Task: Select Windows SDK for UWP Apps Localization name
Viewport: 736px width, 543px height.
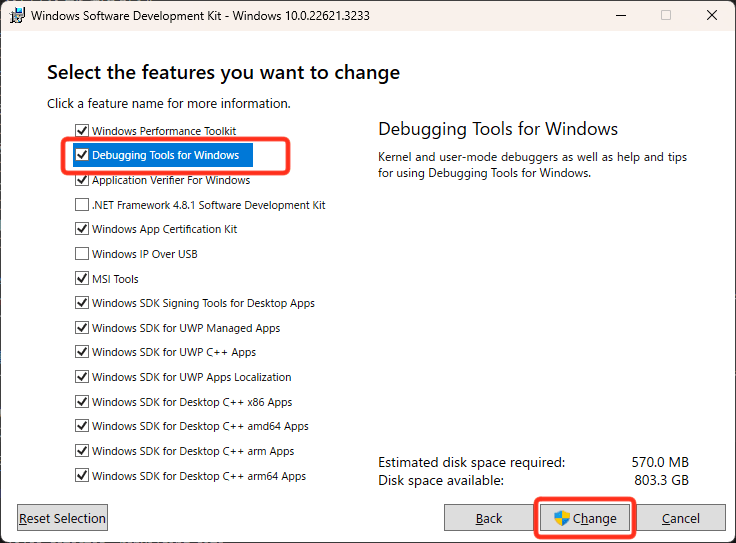Action: coord(192,377)
